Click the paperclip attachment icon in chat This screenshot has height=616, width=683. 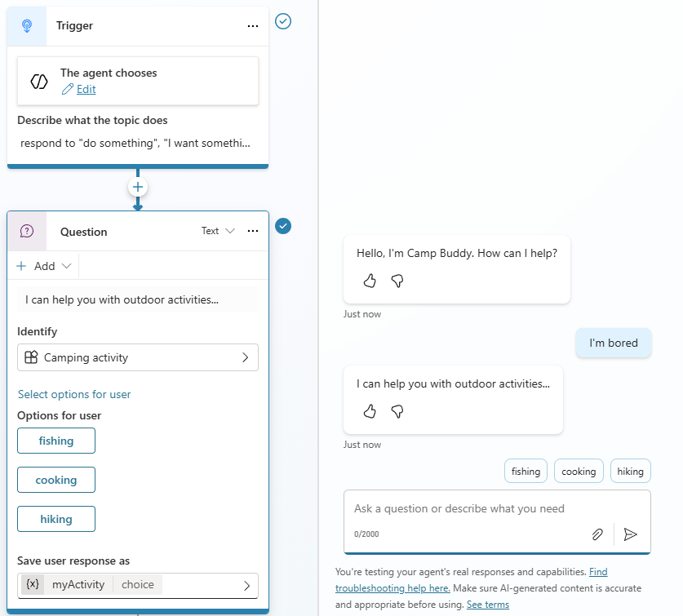point(597,534)
